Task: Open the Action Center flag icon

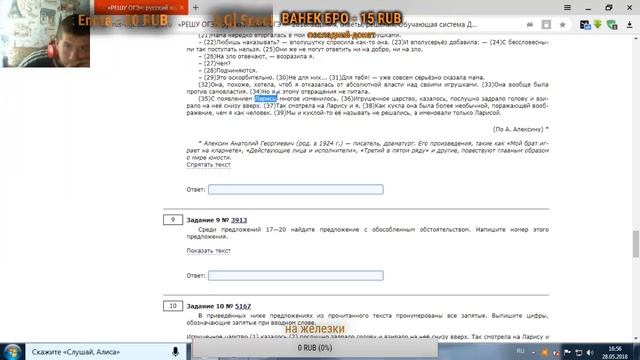Action: [567, 352]
